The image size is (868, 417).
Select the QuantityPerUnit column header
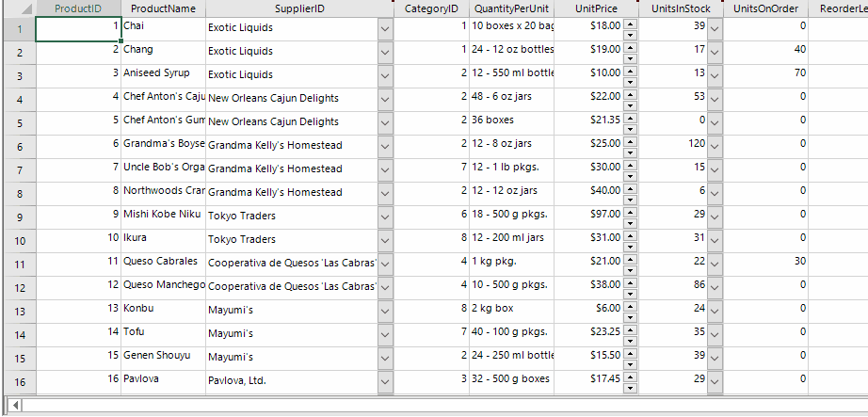pos(511,8)
